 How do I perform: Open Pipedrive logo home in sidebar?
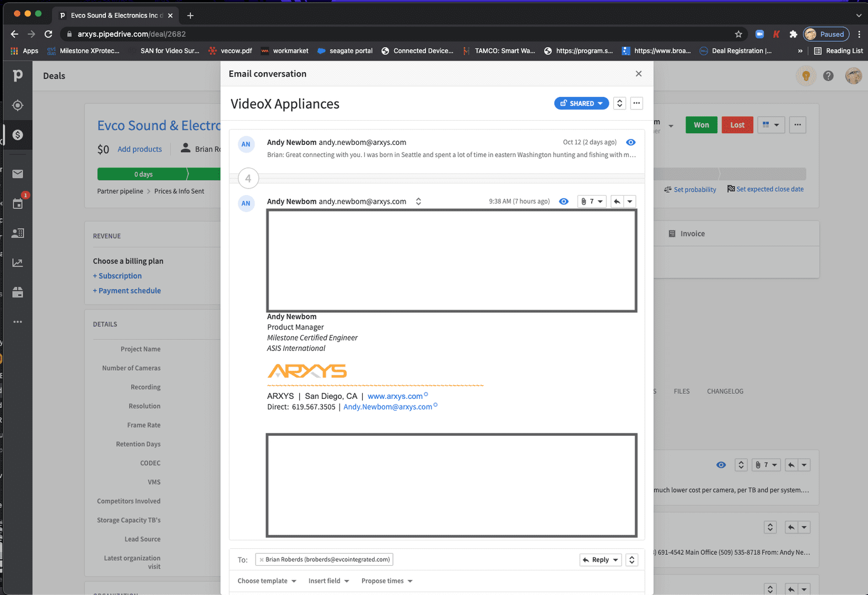click(x=18, y=75)
